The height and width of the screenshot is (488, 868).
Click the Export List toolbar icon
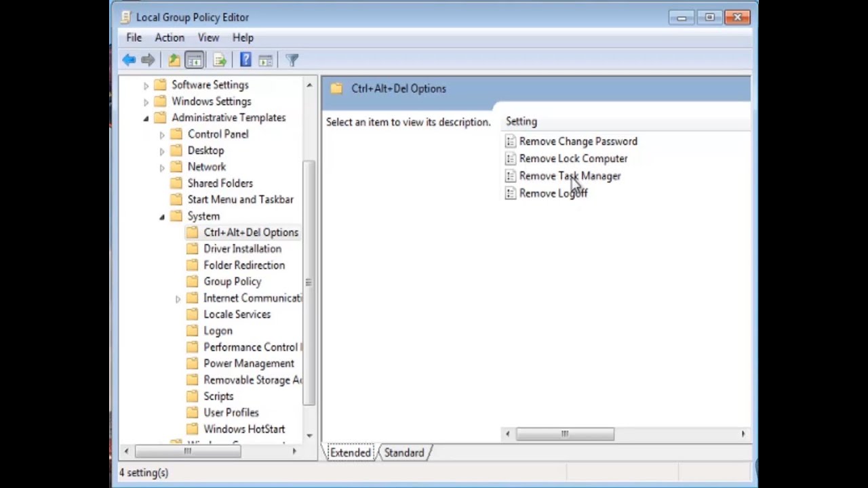(220, 60)
